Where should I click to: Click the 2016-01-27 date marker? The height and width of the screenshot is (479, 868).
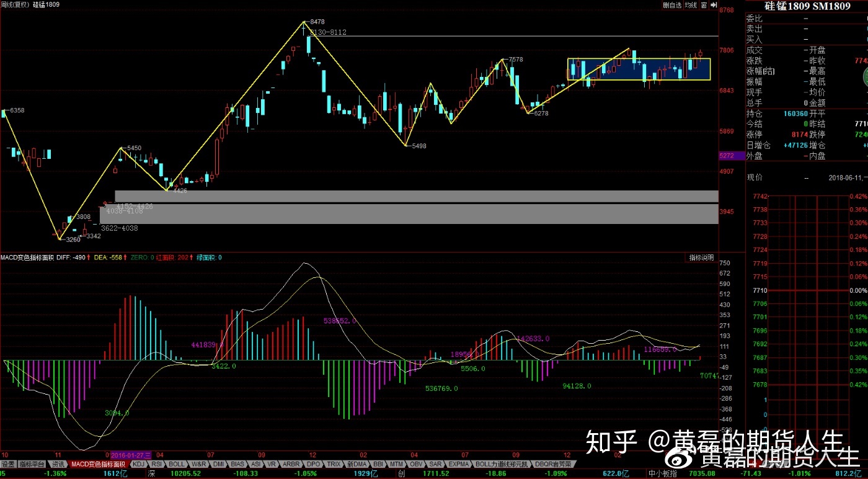[x=131, y=455]
